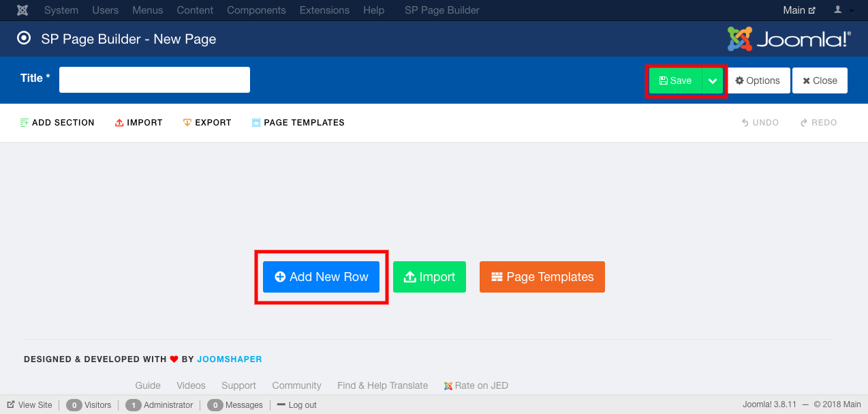Click the Undo toolbar button

[x=760, y=123]
